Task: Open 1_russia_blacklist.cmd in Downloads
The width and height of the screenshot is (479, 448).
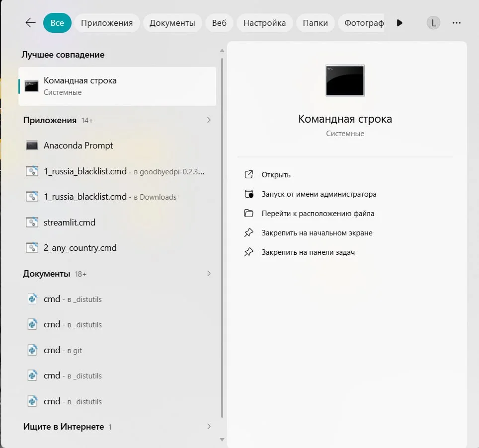Action: [x=117, y=197]
